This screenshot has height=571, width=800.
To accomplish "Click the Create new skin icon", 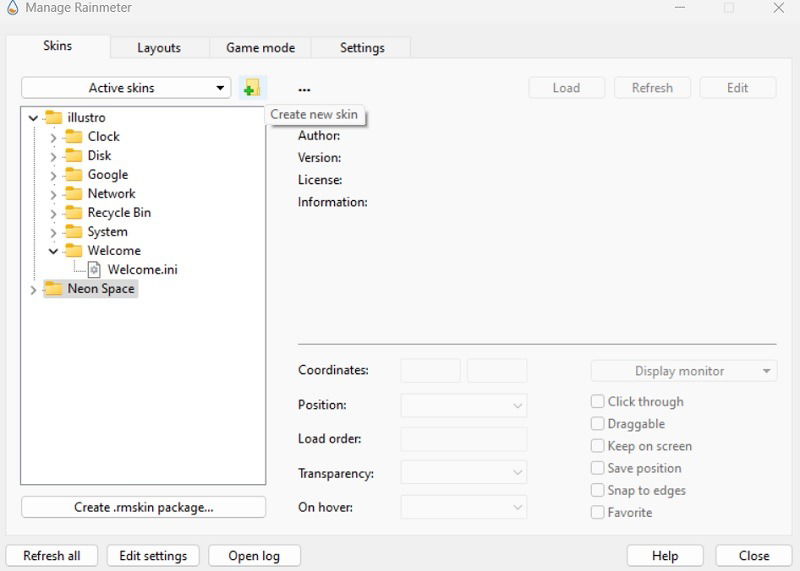I will point(253,88).
